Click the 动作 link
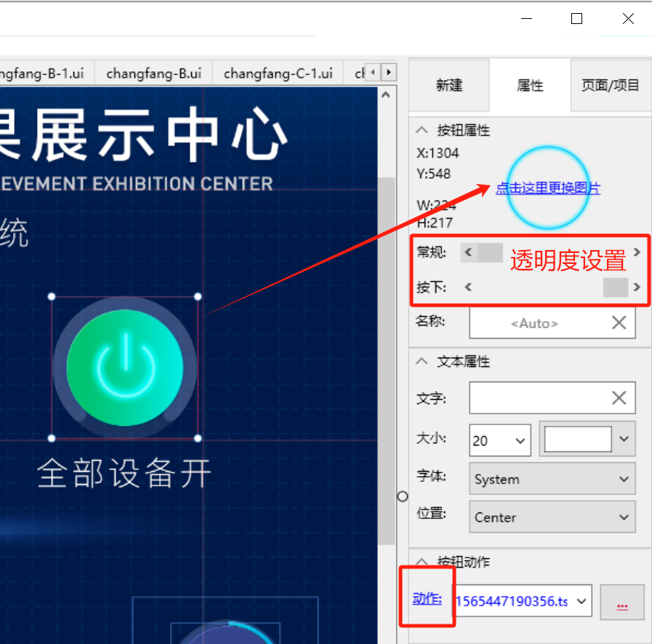Viewport: 652px width, 644px height. click(427, 598)
